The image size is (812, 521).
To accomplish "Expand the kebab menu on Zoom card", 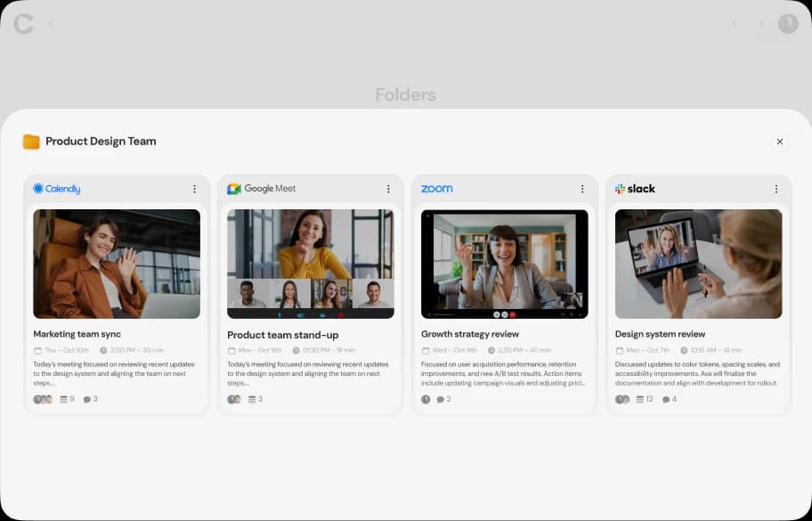I will click(x=582, y=189).
